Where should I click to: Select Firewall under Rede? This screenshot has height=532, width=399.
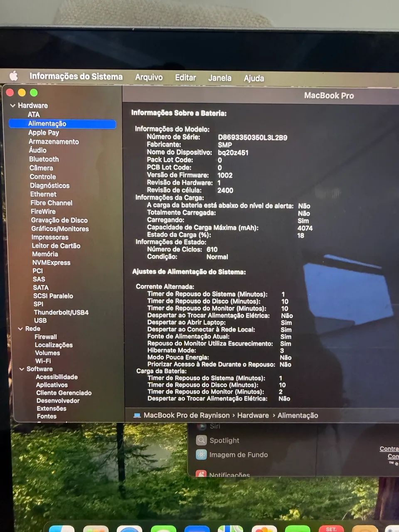coord(46,337)
